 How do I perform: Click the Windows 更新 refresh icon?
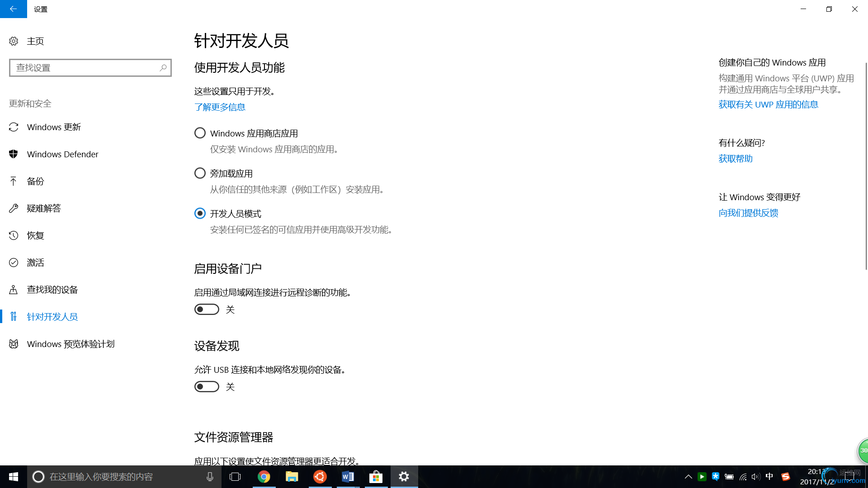(x=14, y=127)
